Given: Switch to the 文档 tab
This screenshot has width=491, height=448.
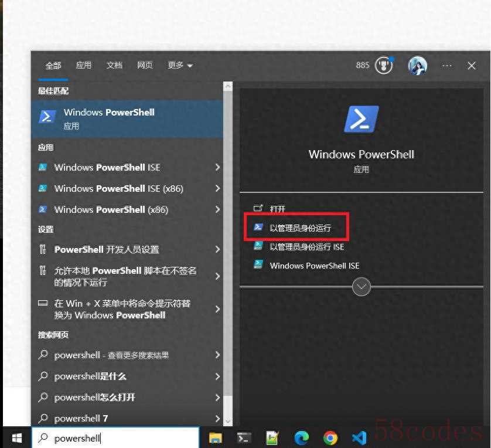Looking at the screenshot, I should 114,65.
